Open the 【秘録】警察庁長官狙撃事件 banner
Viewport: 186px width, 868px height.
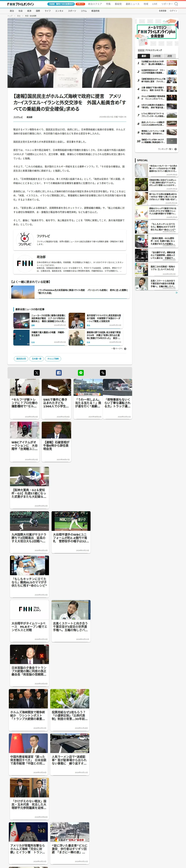click(x=61, y=4)
